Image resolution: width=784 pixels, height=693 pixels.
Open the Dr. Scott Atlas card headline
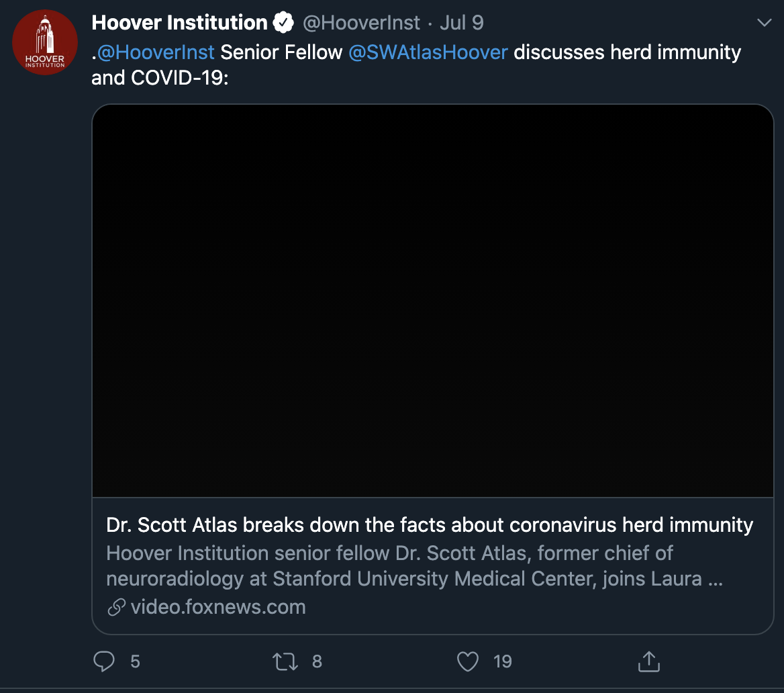click(430, 525)
